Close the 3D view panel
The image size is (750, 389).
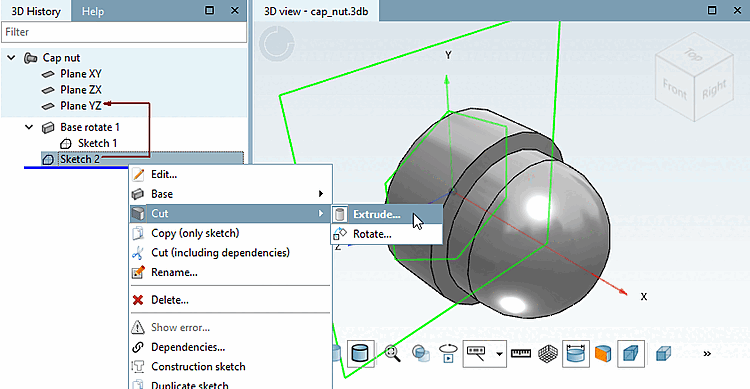click(738, 10)
